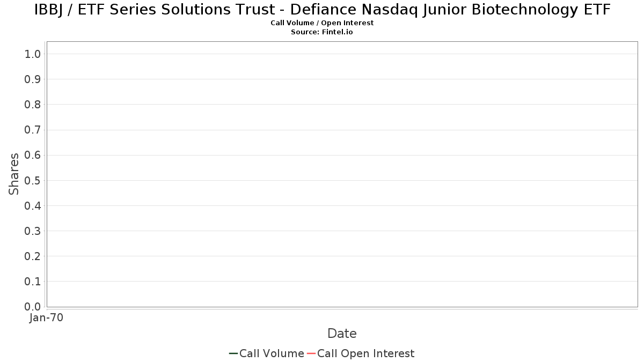
Task: Click the chart title IBBJ ETF text
Action: [322, 10]
